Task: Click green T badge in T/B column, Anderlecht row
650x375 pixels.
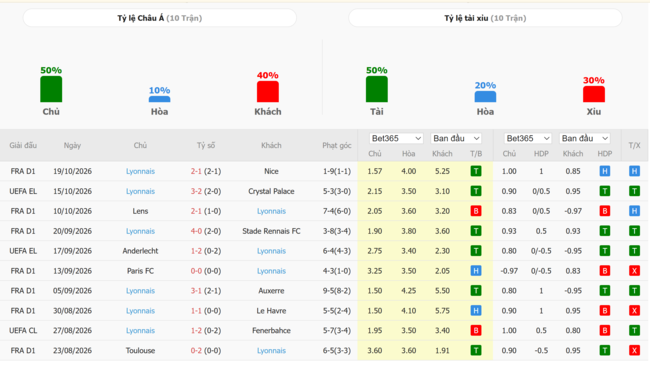Action: tap(476, 251)
